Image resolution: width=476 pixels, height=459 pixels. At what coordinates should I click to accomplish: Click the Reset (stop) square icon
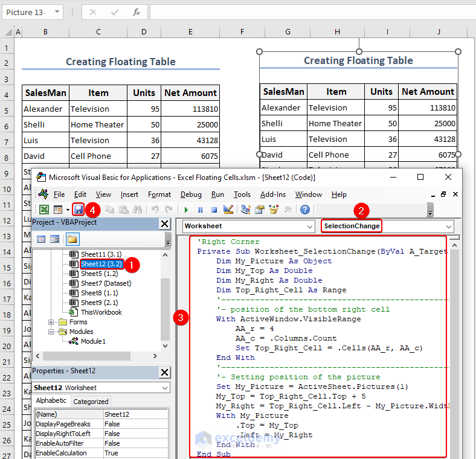pyautogui.click(x=214, y=210)
